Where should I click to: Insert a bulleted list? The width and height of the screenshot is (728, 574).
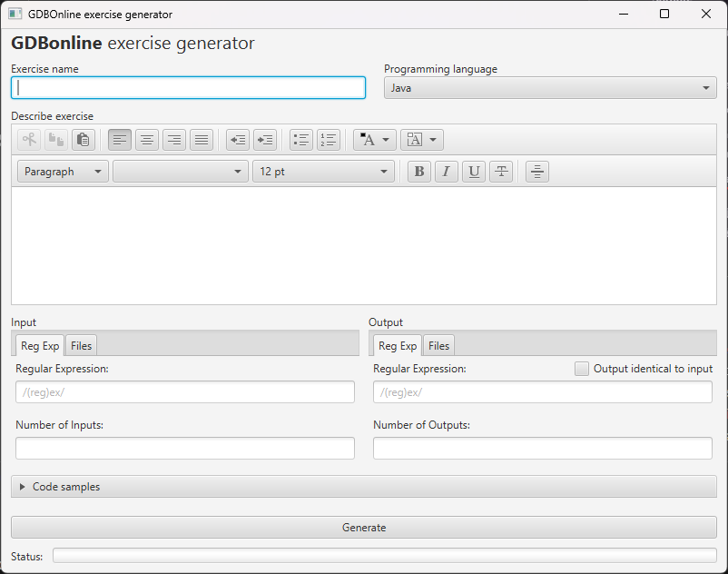301,140
